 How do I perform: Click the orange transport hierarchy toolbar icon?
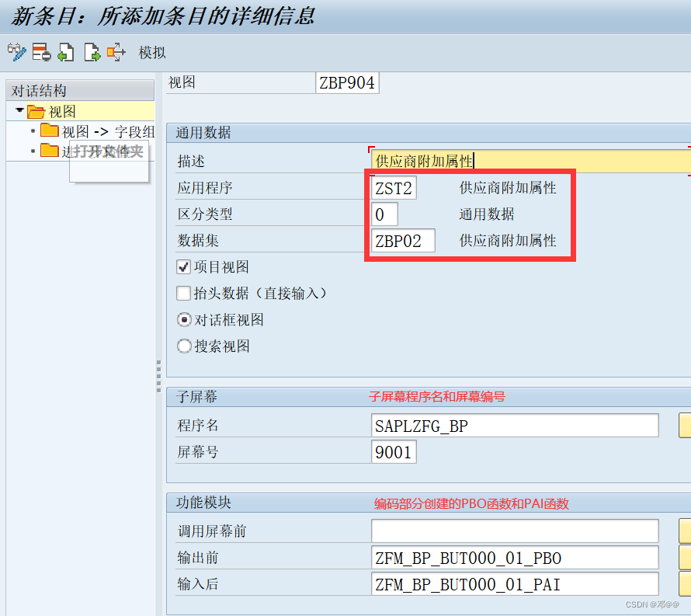tap(116, 52)
